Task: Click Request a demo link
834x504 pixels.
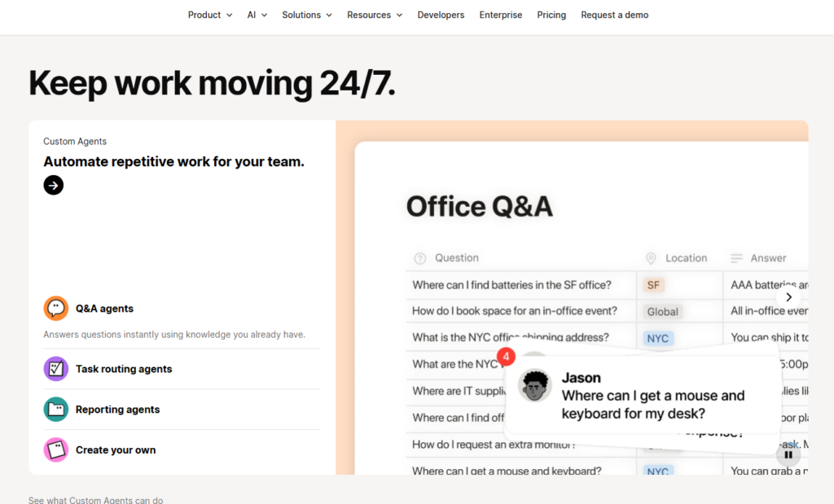Action: pyautogui.click(x=614, y=15)
